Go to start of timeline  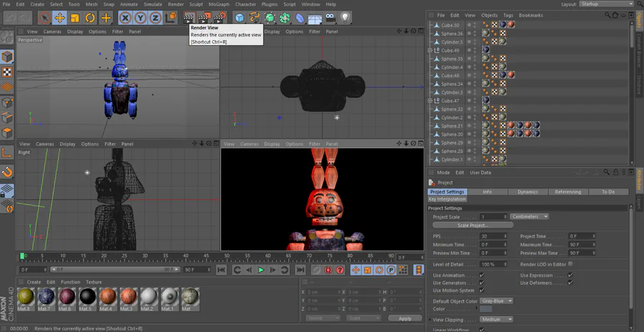pos(221,270)
